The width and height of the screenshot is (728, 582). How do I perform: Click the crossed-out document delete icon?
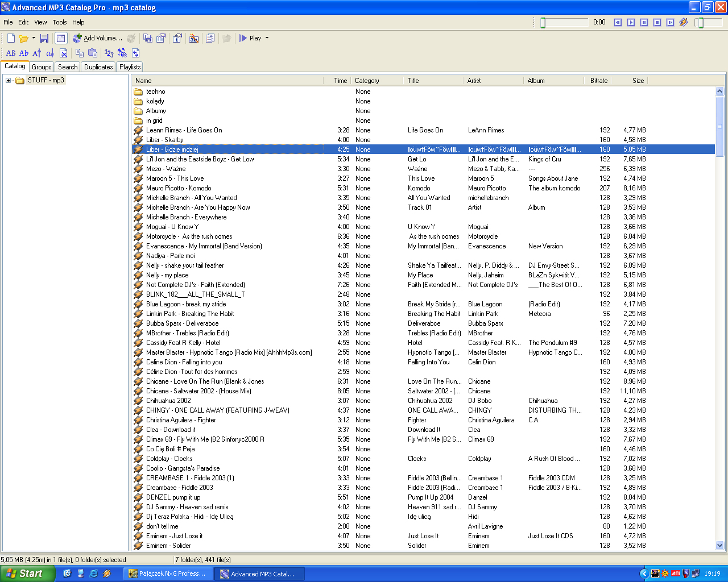point(64,53)
